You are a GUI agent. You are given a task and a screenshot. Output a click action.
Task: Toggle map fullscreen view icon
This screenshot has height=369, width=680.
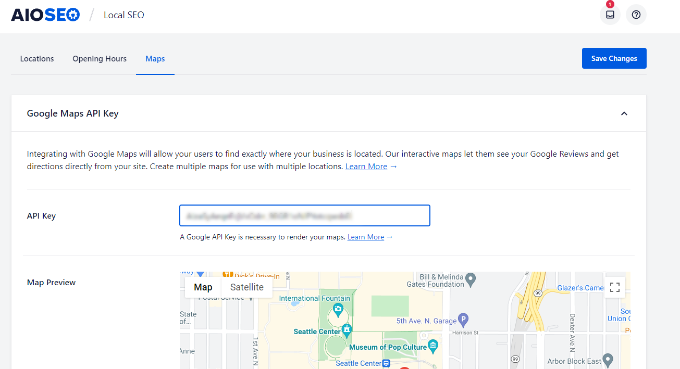tap(615, 287)
